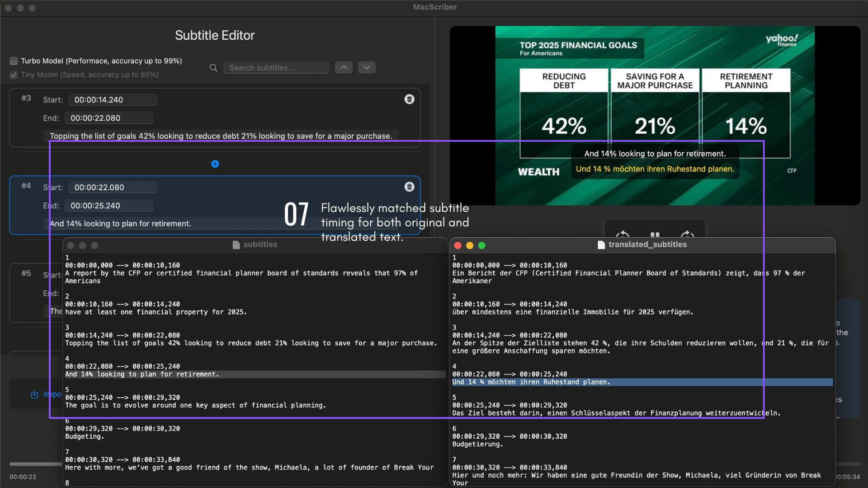Jump to previous search result chevron
The image size is (868, 488).
pyautogui.click(x=344, y=68)
